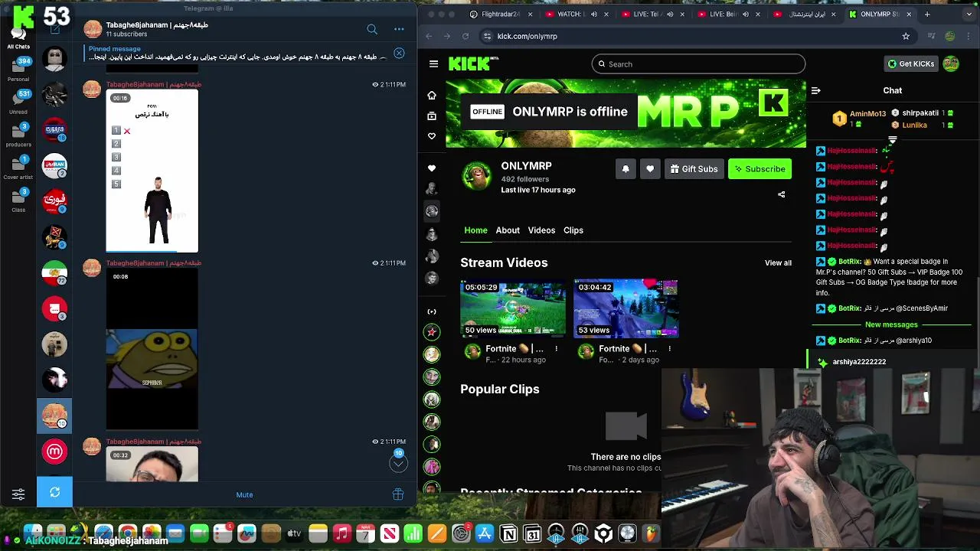Go to Kick Home sidebar icon
The width and height of the screenshot is (980, 551).
pos(432,96)
